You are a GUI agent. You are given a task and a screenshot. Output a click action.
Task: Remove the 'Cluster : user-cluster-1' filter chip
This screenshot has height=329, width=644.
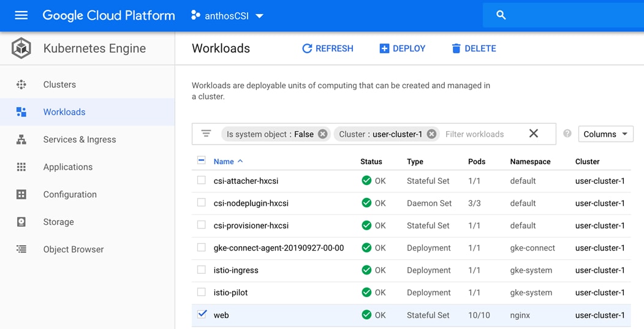point(431,134)
